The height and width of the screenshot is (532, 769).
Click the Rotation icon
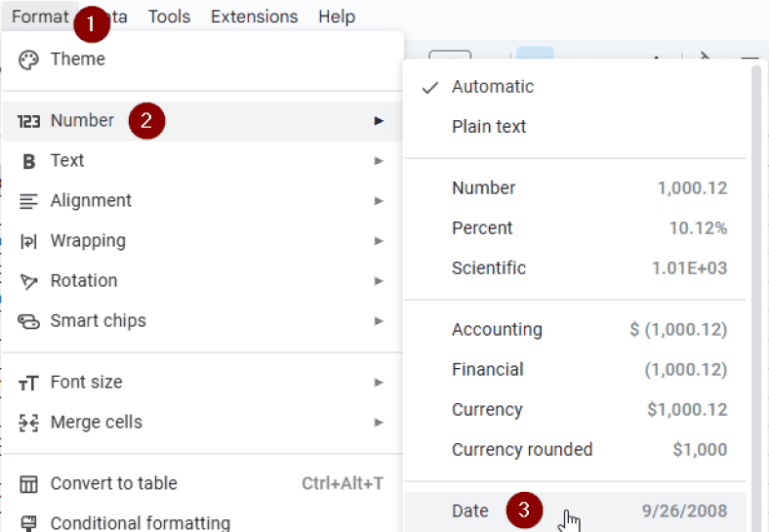(28, 281)
